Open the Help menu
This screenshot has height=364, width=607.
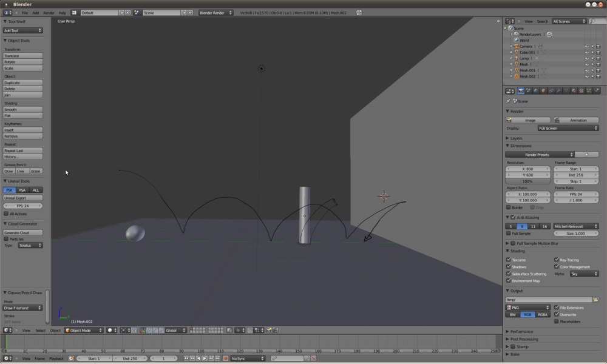(x=63, y=13)
